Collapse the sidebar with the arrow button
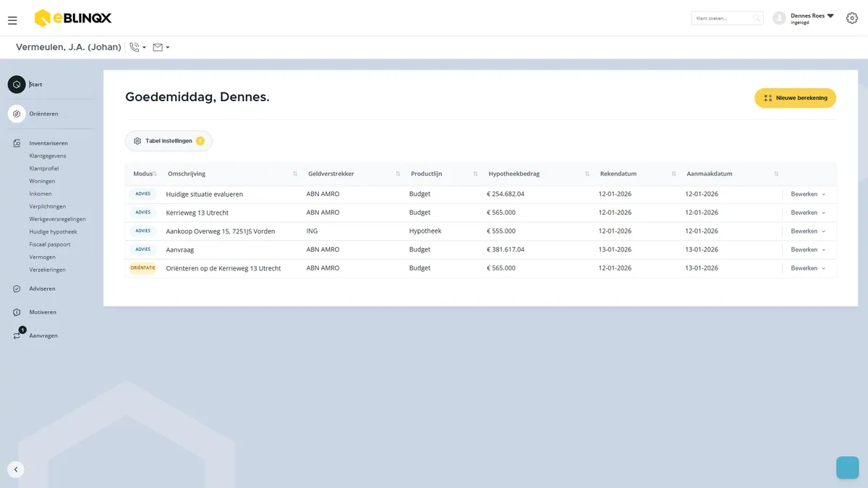The width and height of the screenshot is (868, 488). click(16, 469)
